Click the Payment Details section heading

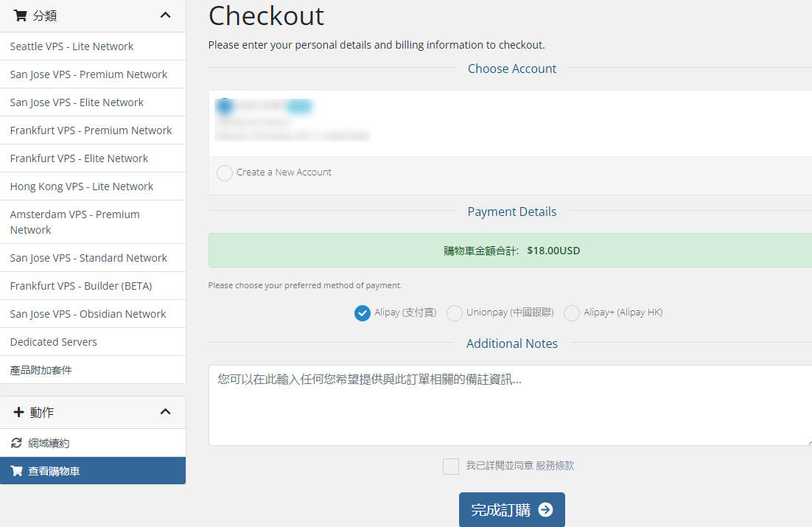click(511, 212)
